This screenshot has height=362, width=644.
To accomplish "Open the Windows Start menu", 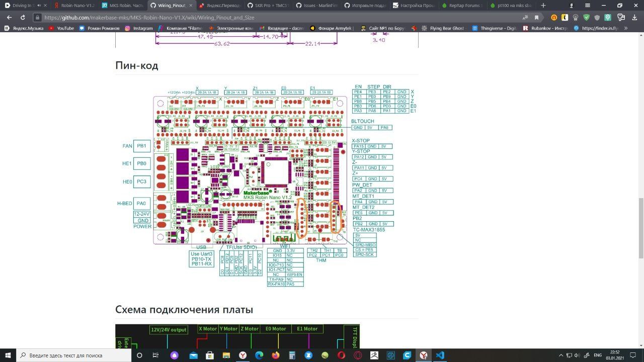I will (x=8, y=355).
